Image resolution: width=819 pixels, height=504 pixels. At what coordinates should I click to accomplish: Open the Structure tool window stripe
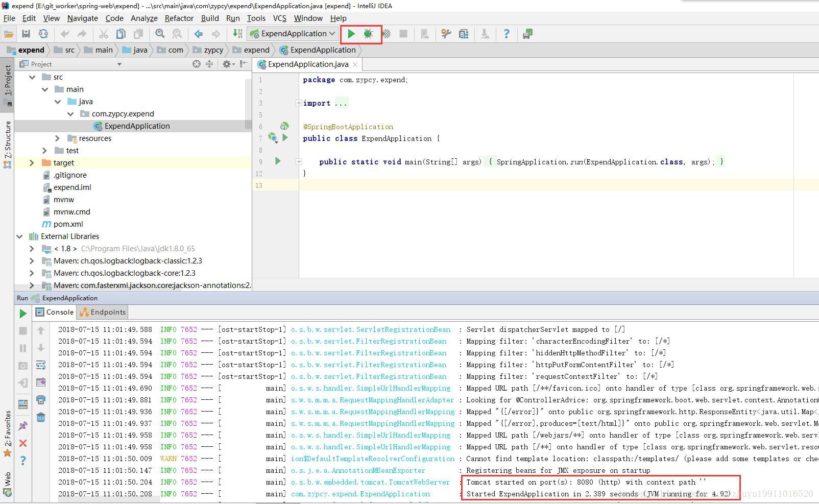click(7, 144)
